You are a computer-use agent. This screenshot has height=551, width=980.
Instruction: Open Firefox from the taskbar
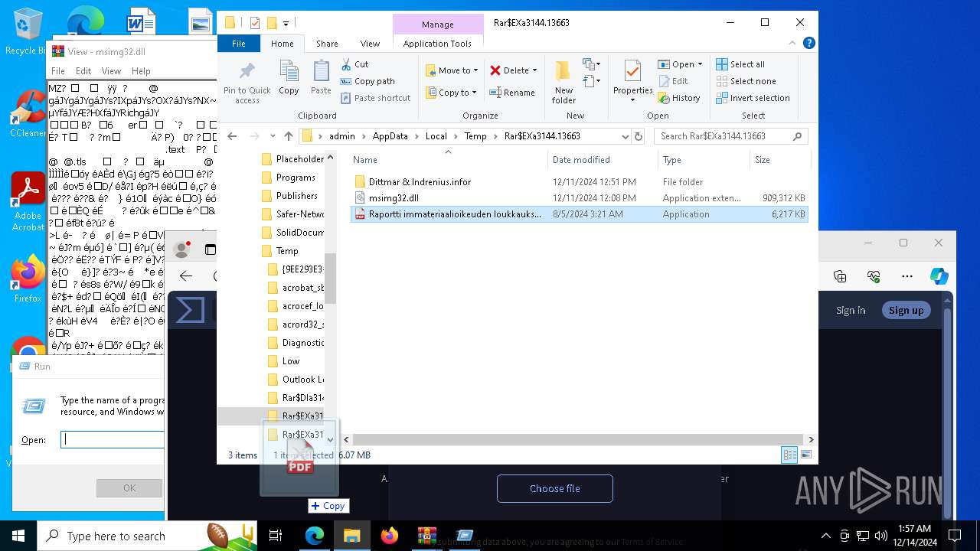(390, 536)
